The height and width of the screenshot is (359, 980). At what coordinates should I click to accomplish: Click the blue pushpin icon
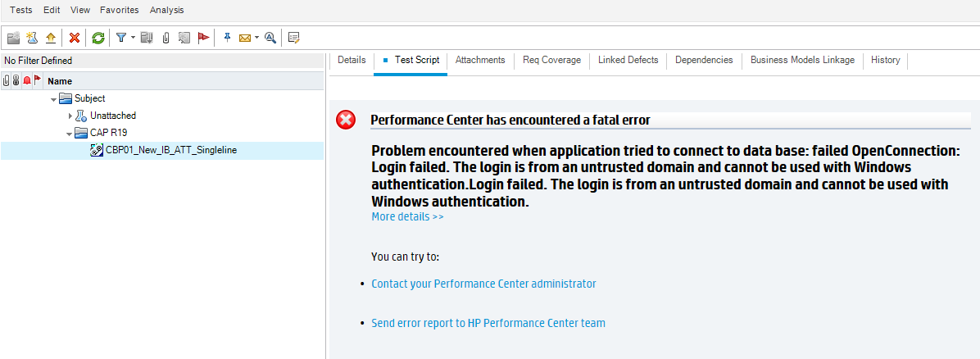click(x=228, y=39)
